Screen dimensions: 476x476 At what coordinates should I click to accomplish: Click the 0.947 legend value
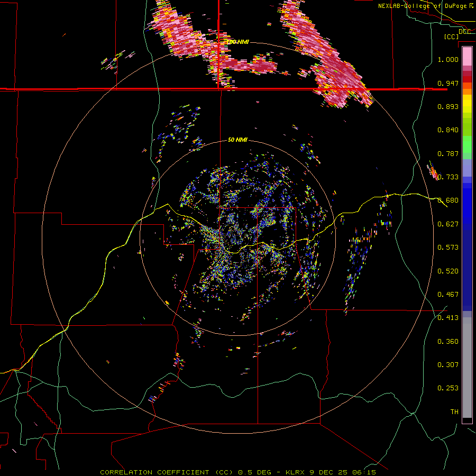pos(448,83)
